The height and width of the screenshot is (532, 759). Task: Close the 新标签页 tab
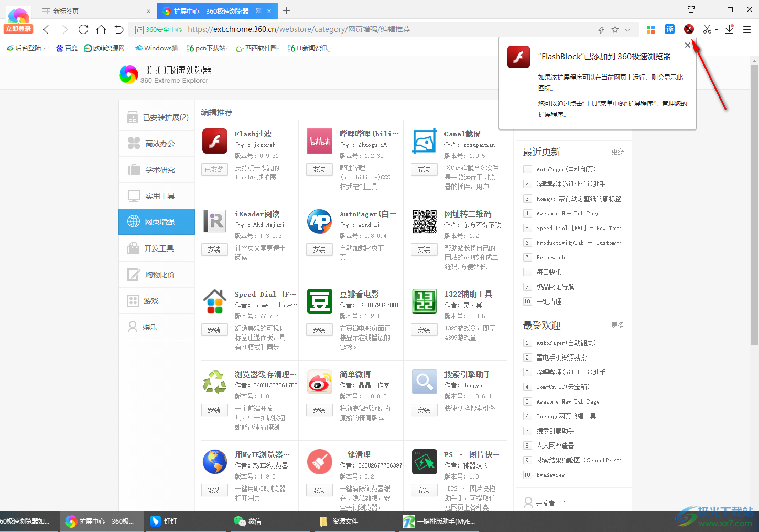[x=148, y=11]
